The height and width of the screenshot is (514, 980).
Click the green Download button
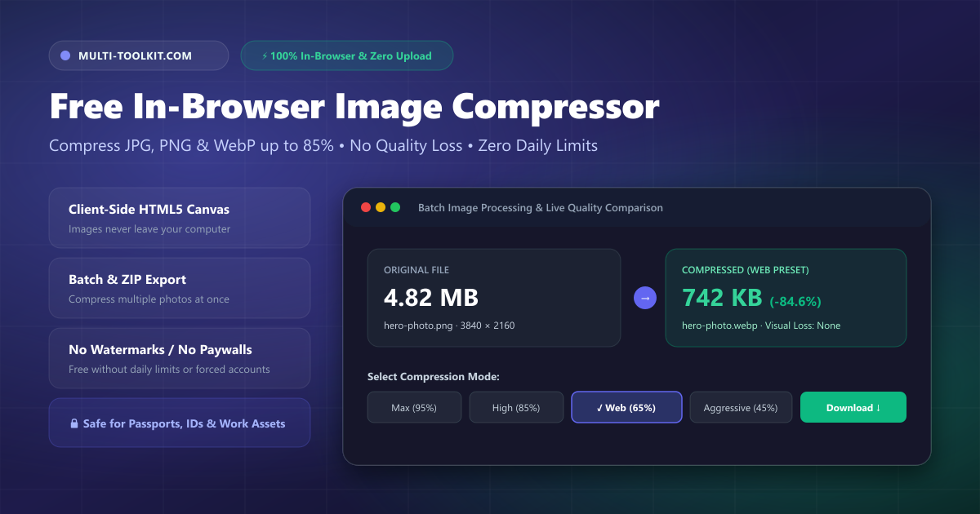tap(853, 407)
